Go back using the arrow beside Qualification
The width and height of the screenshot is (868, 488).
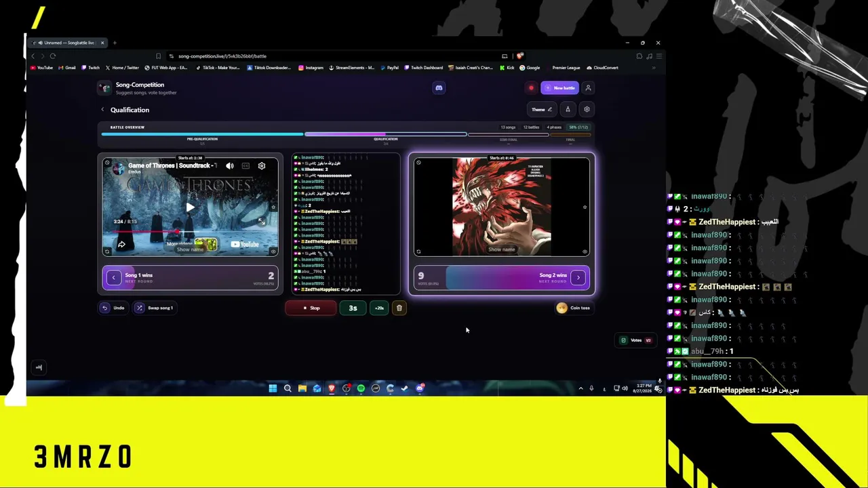[103, 110]
